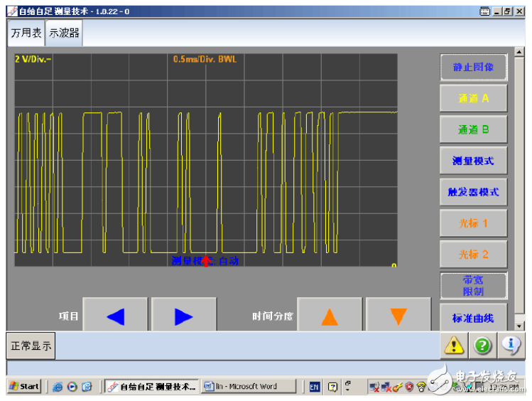Click the vertical scrollbar down arrow
This screenshot has width=532, height=401.
[x=519, y=326]
